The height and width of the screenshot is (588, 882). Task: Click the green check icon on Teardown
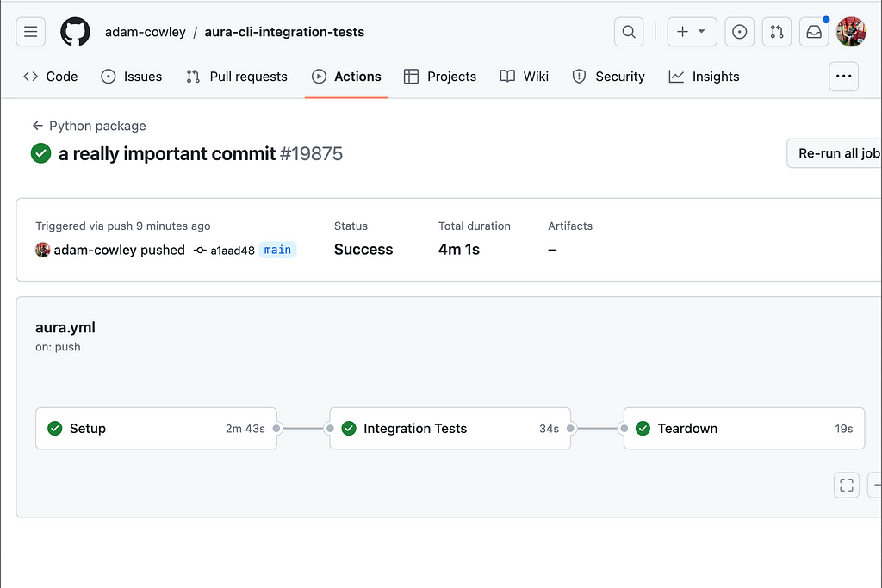643,429
